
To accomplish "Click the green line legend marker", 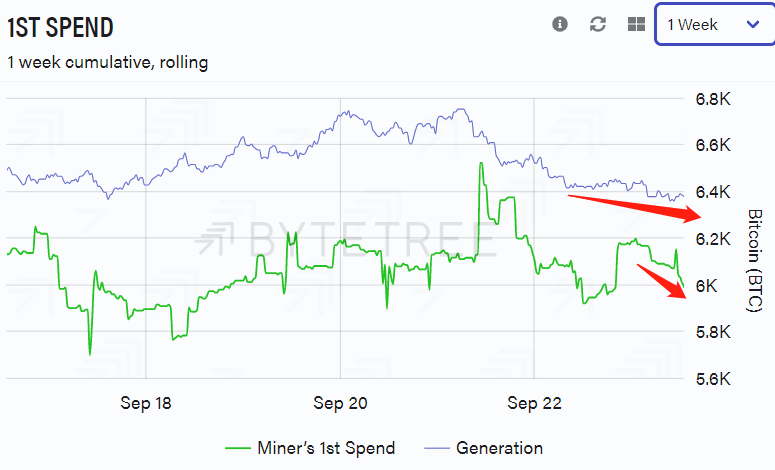I will pos(239,448).
